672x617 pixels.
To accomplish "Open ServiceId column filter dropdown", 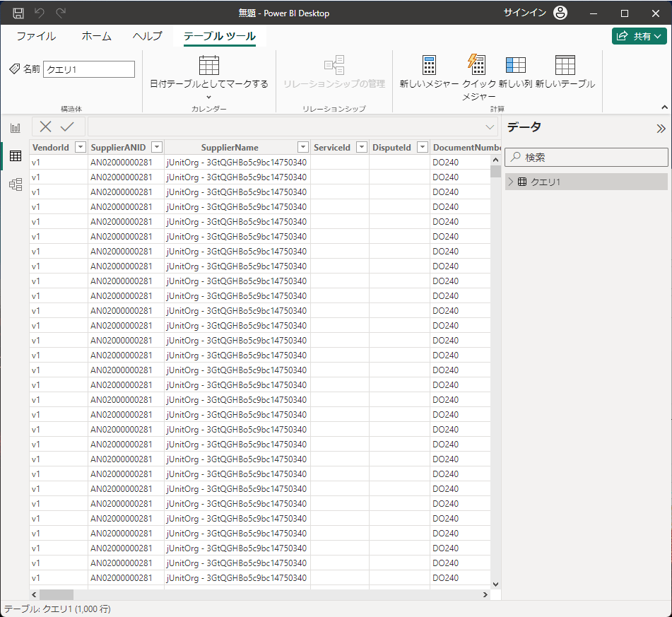I will pyautogui.click(x=362, y=147).
